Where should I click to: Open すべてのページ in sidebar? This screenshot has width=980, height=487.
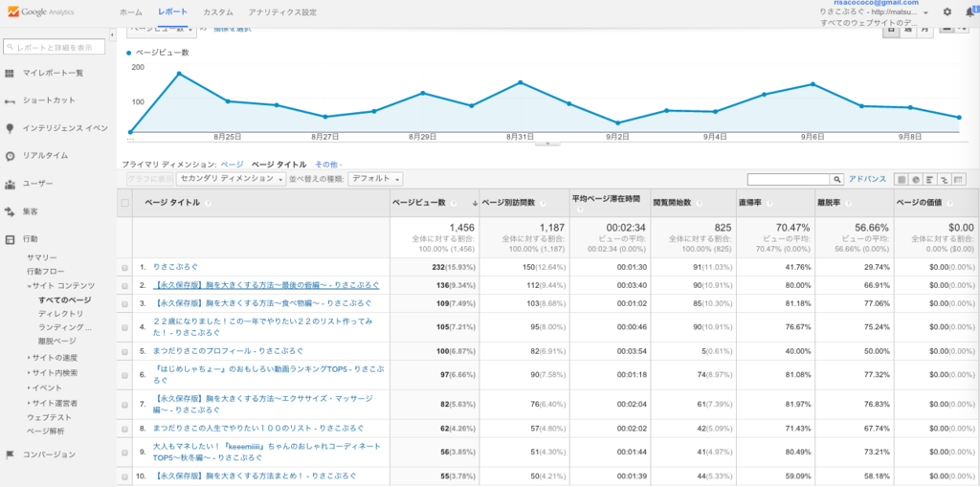(64, 300)
